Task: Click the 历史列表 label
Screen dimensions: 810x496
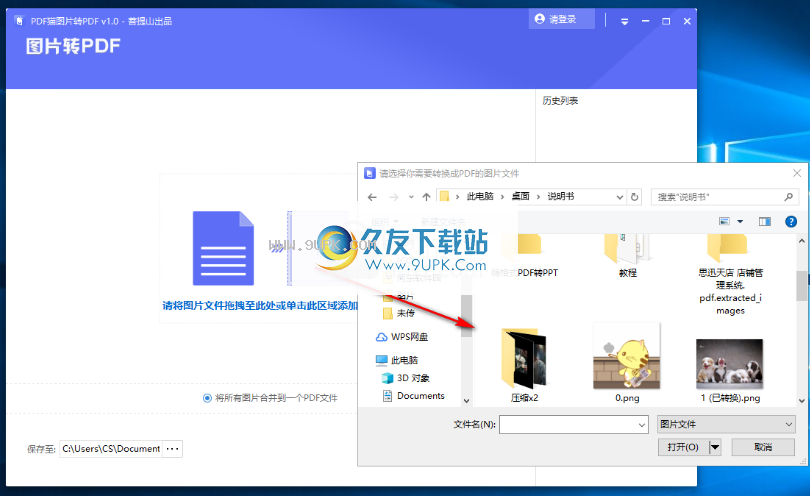Action: [x=560, y=101]
